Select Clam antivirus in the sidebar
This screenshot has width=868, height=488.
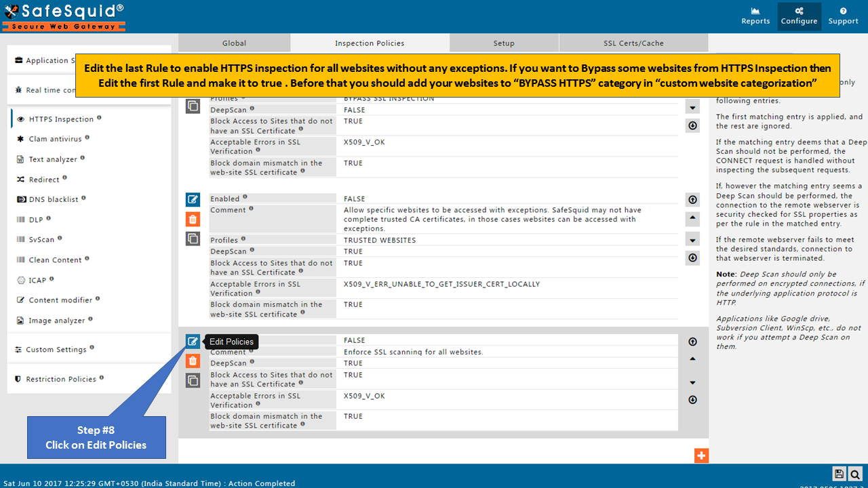point(54,139)
